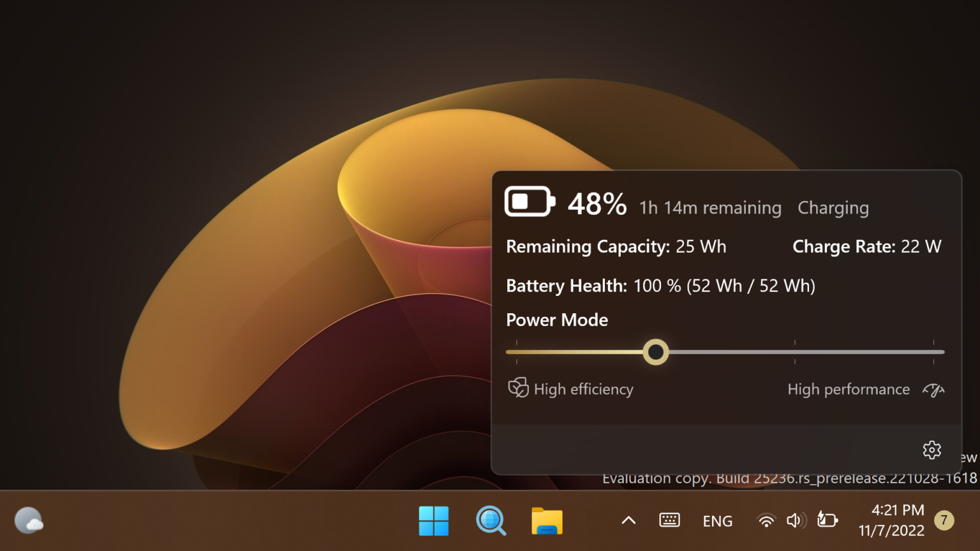Click the battery icon in the flyout

point(528,201)
